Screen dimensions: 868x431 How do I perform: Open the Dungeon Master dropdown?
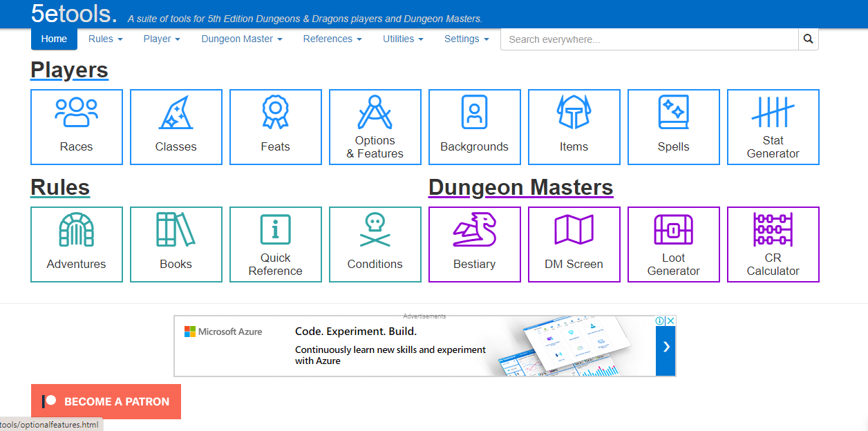click(241, 39)
